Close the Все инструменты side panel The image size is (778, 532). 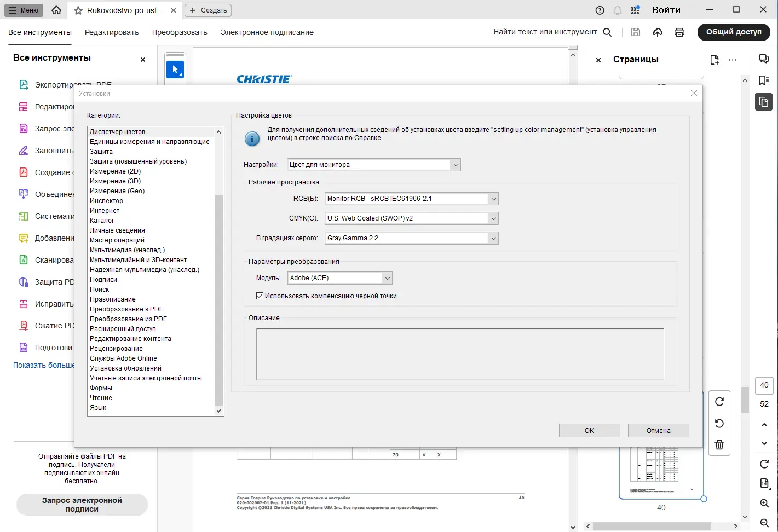click(143, 60)
